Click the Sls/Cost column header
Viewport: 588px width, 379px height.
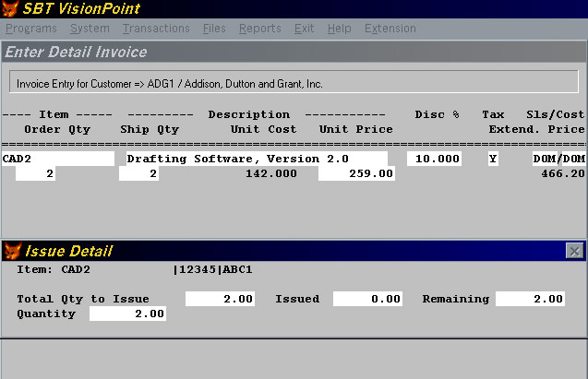(x=556, y=114)
